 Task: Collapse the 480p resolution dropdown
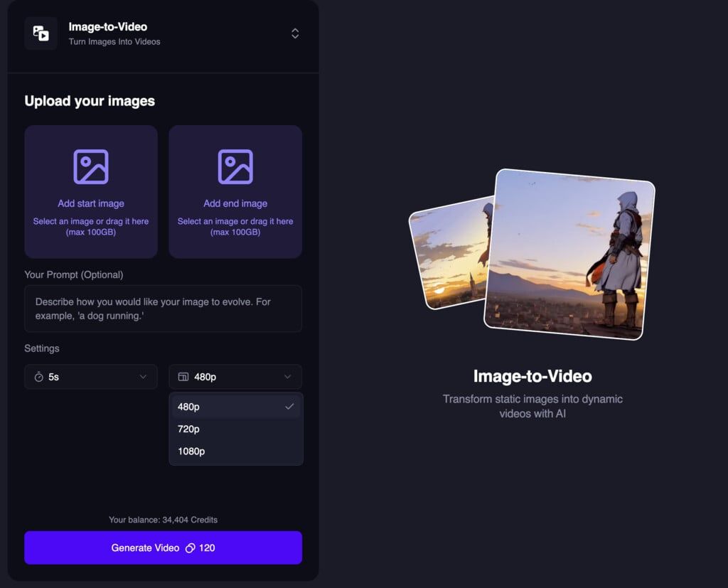[x=235, y=377]
